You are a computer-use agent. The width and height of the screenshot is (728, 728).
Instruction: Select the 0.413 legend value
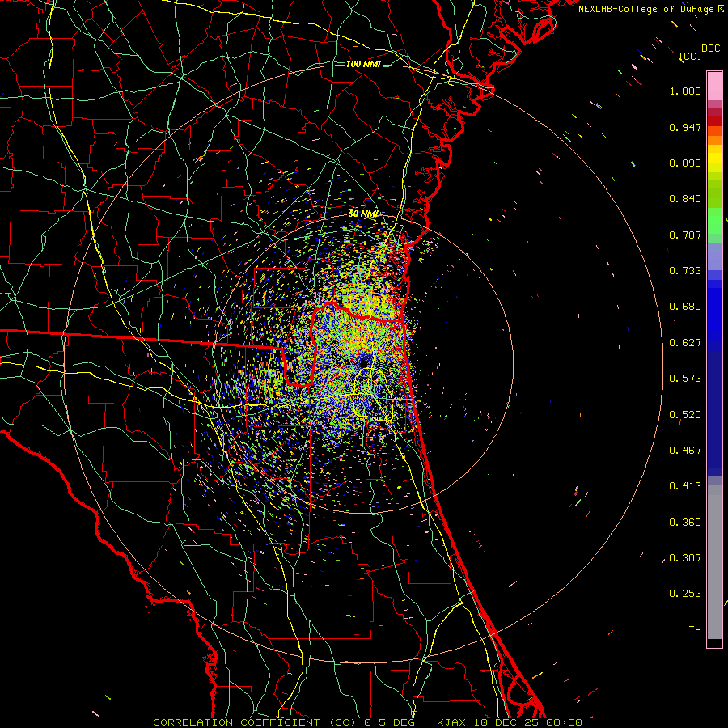(685, 486)
